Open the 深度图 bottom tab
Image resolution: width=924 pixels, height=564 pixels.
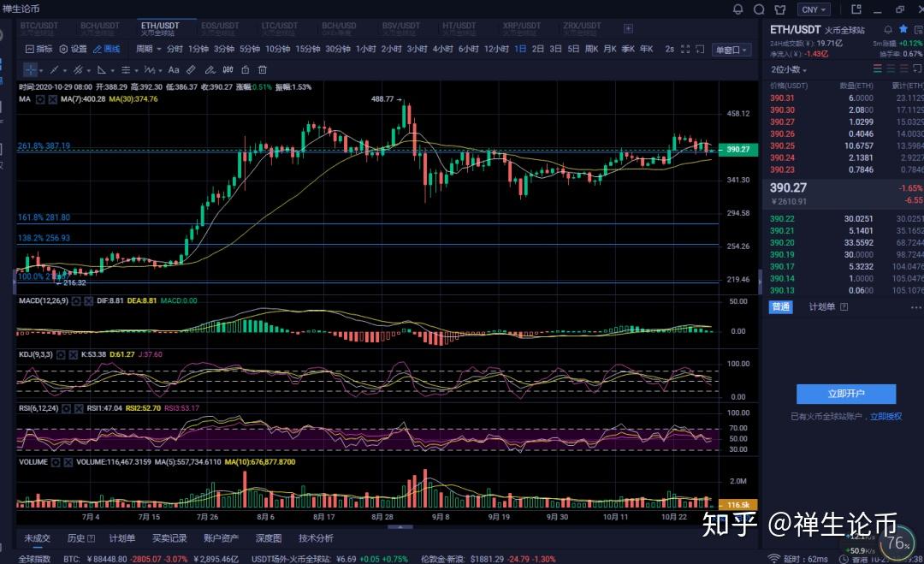(x=268, y=538)
